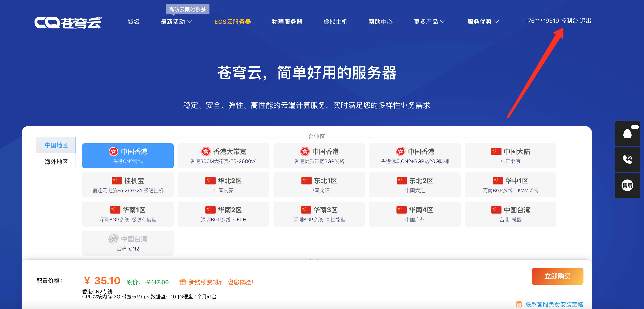The height and width of the screenshot is (309, 644).
Task: Click the original price ¥117.00
Action: coord(157,282)
